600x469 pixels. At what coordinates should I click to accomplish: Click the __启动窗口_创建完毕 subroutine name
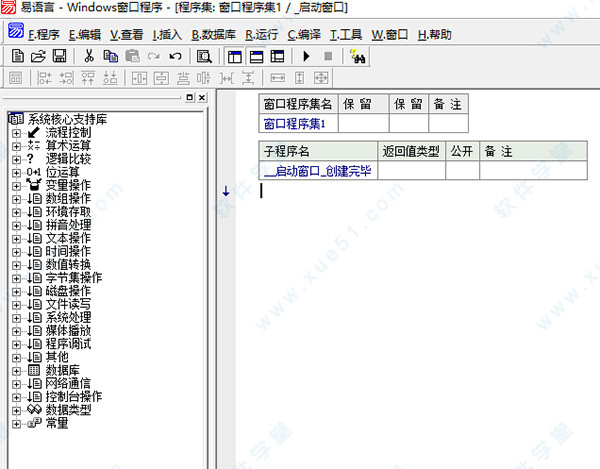click(318, 171)
